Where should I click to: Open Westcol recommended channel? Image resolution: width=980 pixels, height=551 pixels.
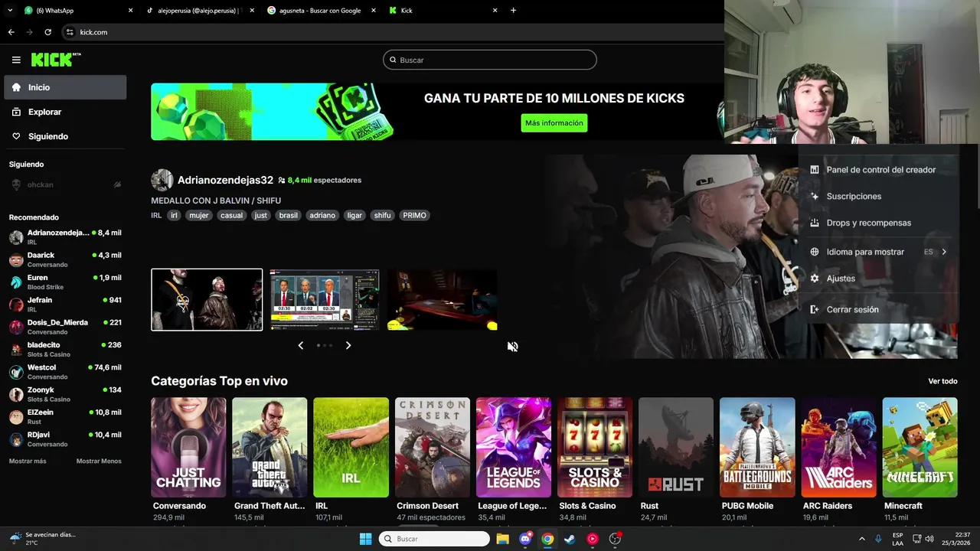[65, 371]
